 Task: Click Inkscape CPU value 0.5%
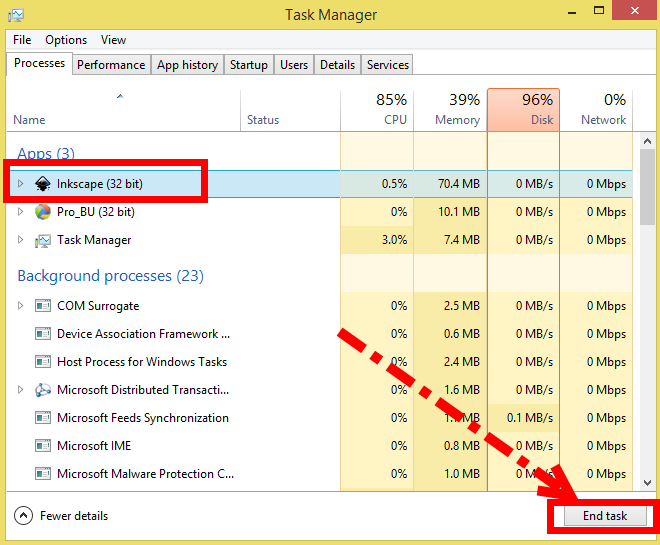394,184
